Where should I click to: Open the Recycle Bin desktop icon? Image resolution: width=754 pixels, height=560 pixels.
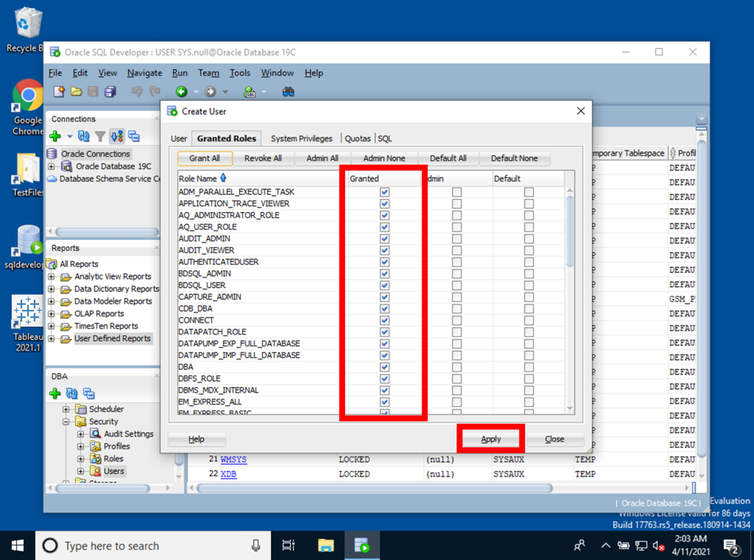tap(28, 30)
